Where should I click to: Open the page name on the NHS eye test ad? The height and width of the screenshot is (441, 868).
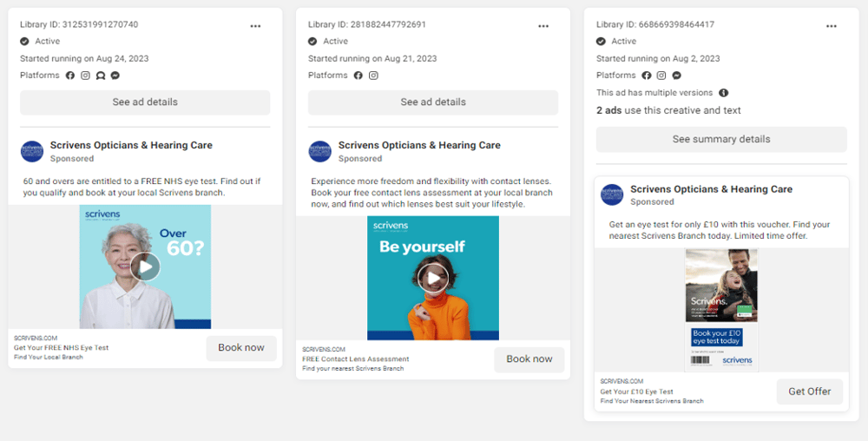click(131, 146)
